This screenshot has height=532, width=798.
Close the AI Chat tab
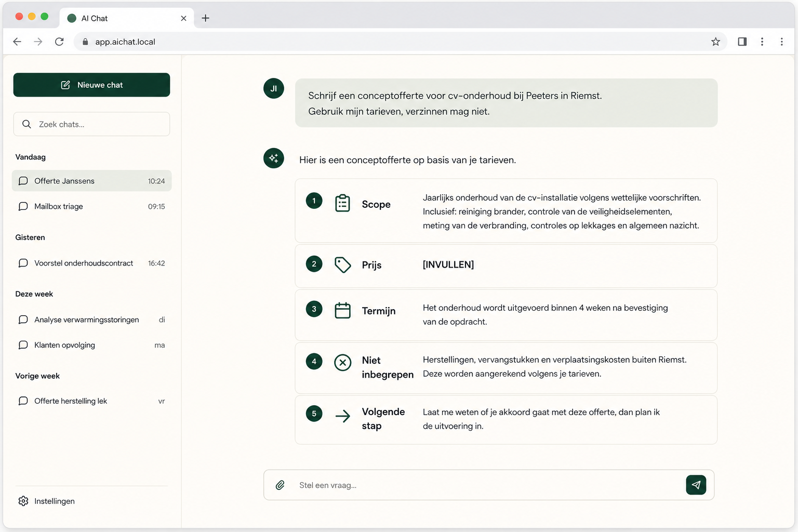click(183, 18)
